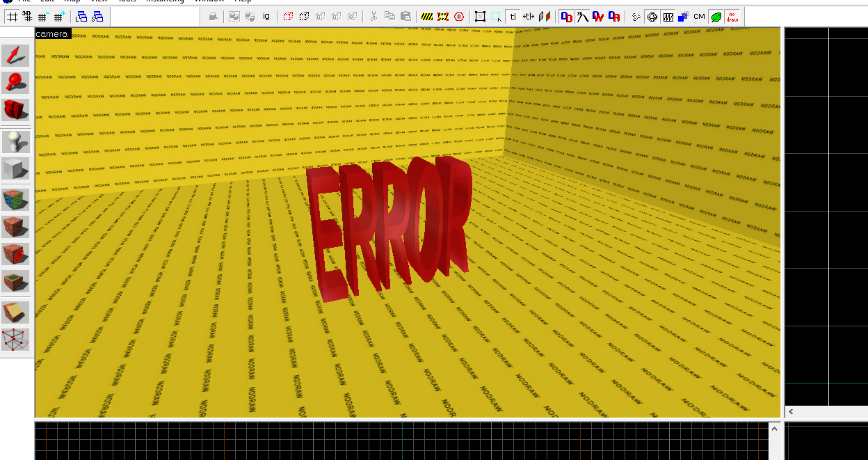Image resolution: width=868 pixels, height=460 pixels.
Task: Select the Overlay tool grass cube
Action: tap(15, 280)
